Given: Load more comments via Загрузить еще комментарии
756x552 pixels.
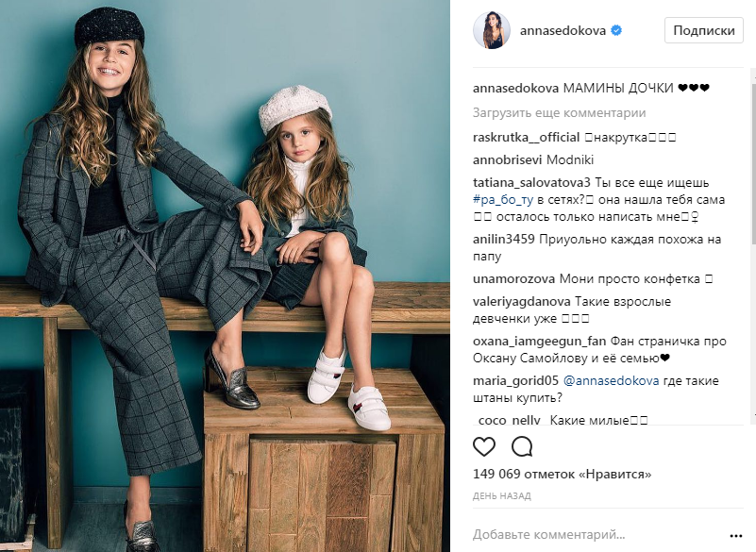Looking at the screenshot, I should coord(560,113).
